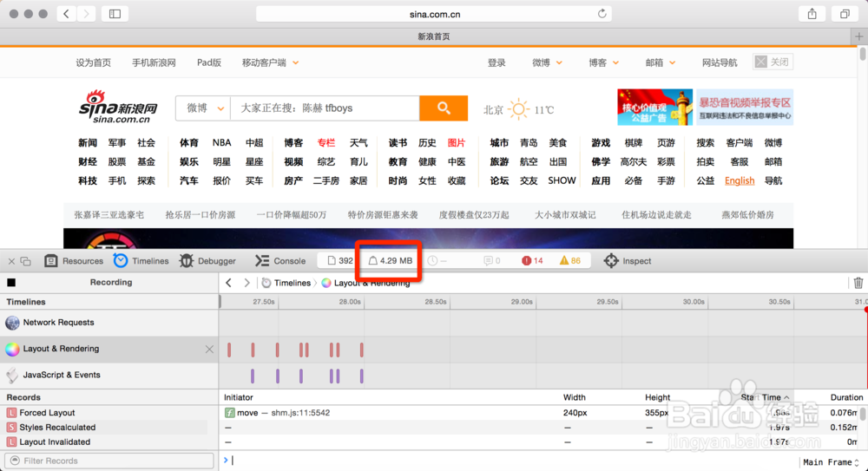Viewport: 868px width, 471px height.
Task: Toggle the Safari sidebar button
Action: coord(115,14)
